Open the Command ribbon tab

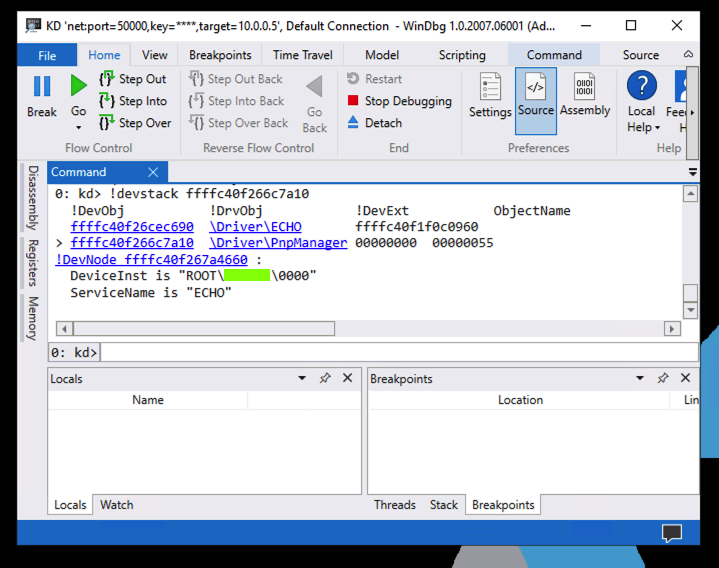coord(554,55)
